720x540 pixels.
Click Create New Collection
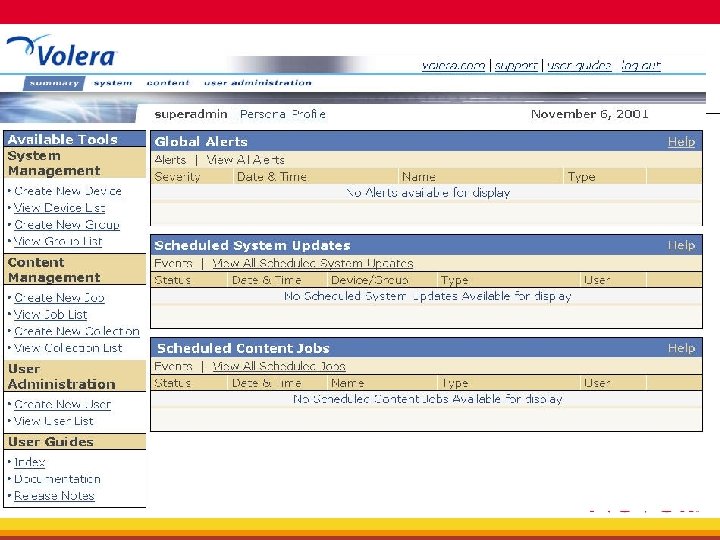[77, 331]
